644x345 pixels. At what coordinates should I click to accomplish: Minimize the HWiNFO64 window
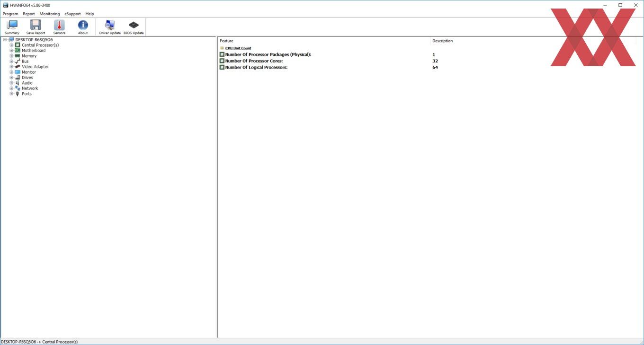605,5
